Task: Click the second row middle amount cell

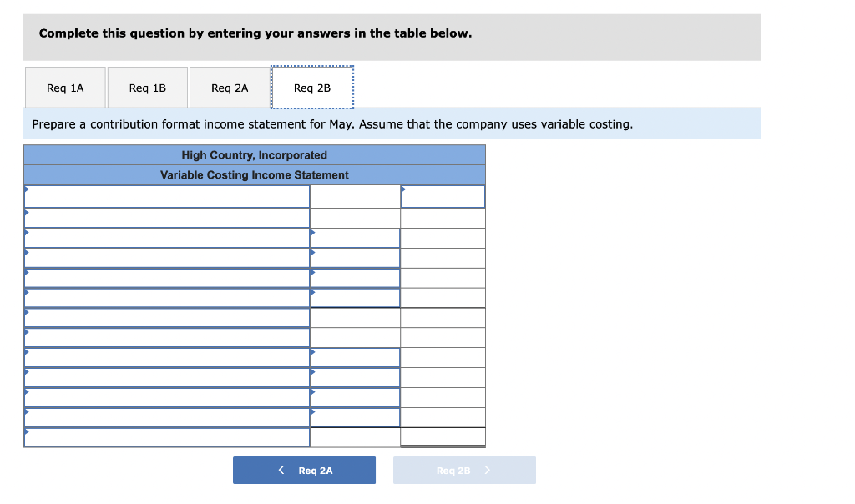Action: tap(355, 217)
